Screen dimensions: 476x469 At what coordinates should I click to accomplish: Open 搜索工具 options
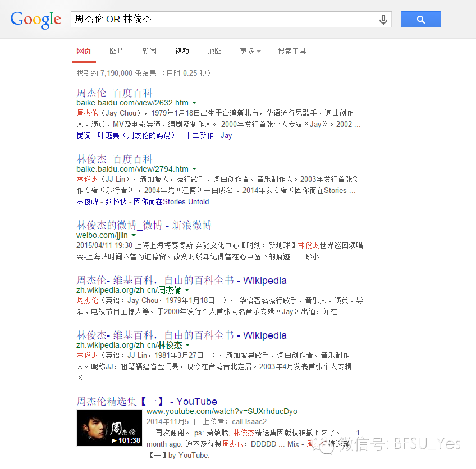[x=292, y=51]
